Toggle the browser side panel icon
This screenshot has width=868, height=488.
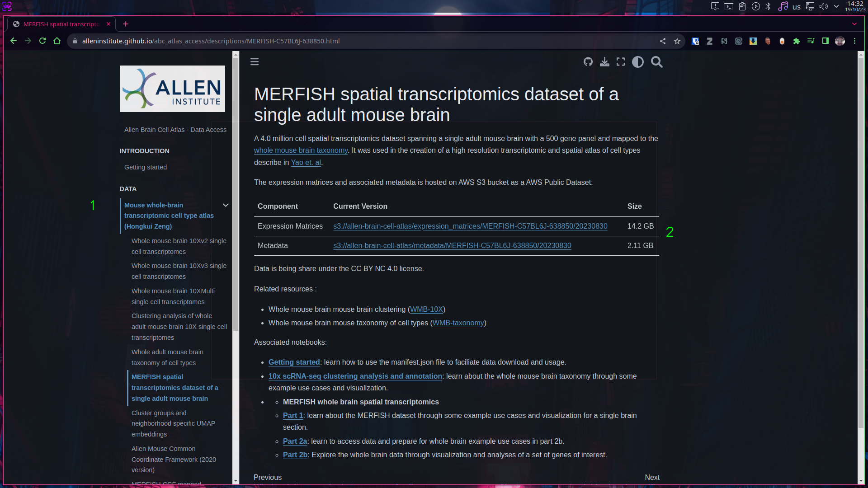(826, 41)
